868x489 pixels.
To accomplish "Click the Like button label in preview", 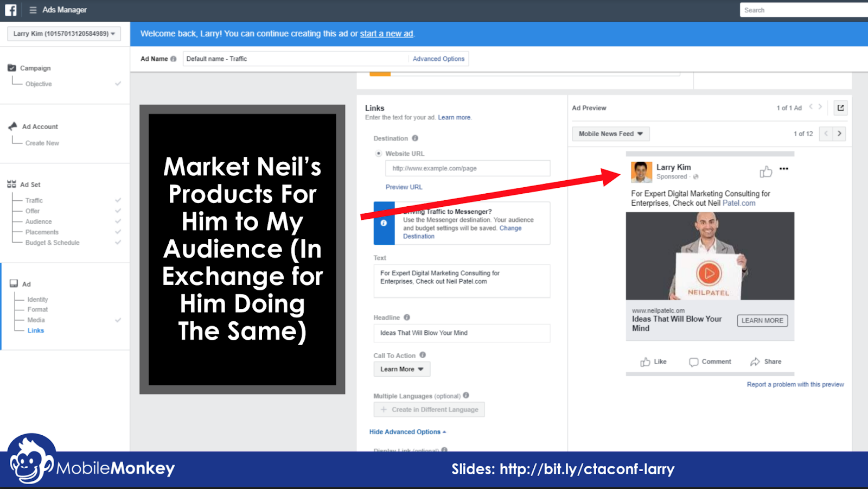I will pyautogui.click(x=660, y=361).
